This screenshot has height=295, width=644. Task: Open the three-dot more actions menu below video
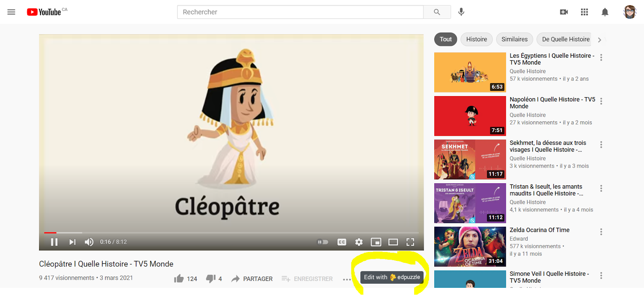[347, 279]
